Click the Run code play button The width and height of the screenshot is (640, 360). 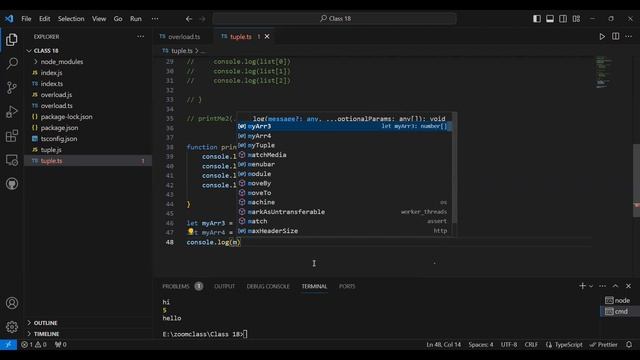click(602, 36)
